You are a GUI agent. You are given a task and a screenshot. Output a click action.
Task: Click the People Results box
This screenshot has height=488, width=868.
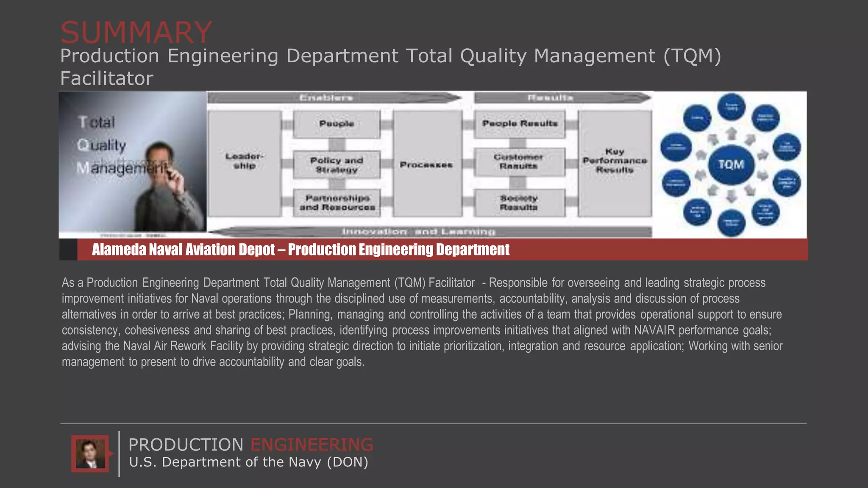520,124
